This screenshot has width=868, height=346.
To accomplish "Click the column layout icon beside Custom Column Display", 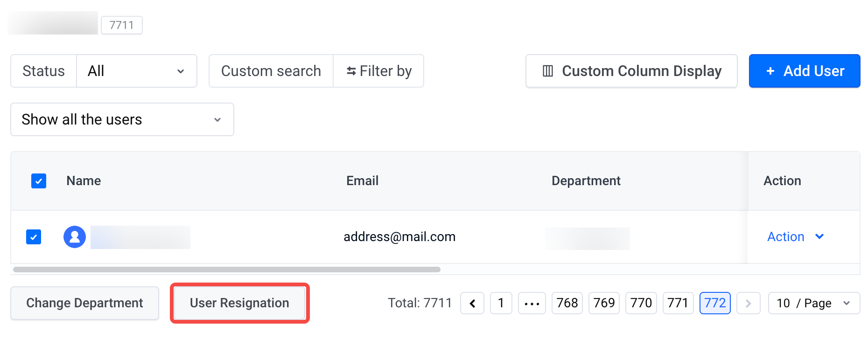I will point(548,71).
